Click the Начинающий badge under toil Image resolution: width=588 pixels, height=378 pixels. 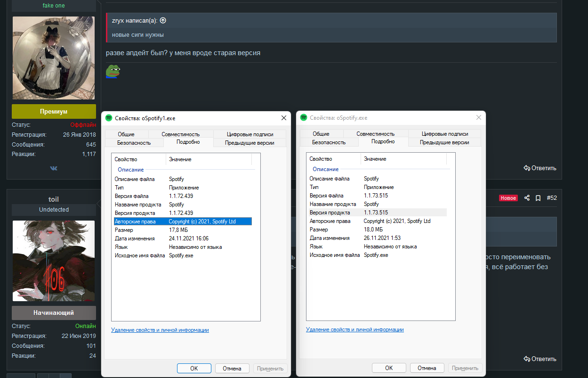(x=54, y=312)
